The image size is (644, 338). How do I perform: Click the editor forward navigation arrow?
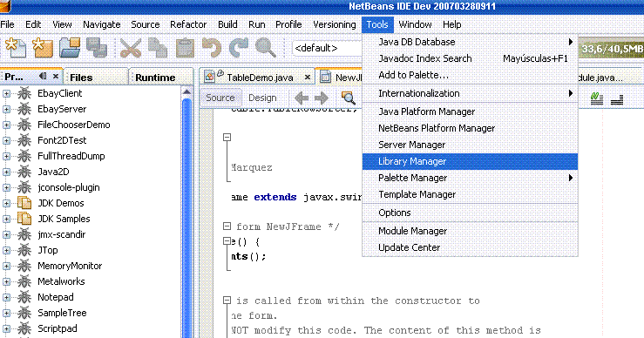pos(322,98)
